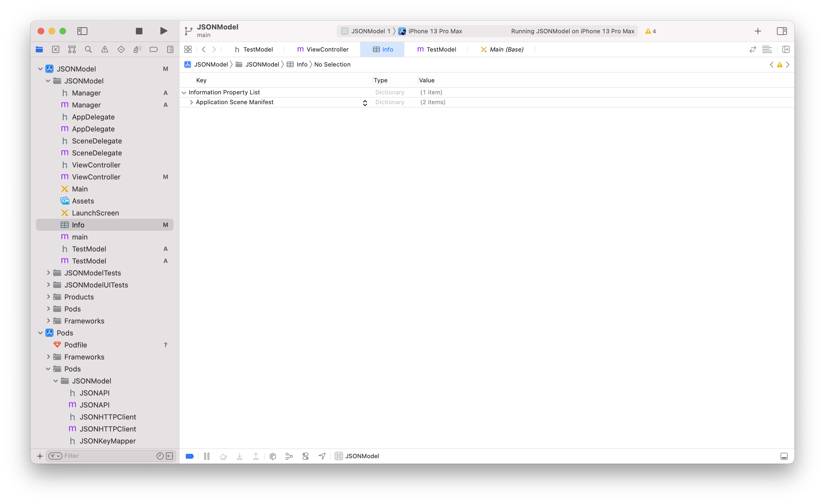Click the navigator Filter text field
This screenshot has width=825, height=504.
tap(107, 456)
